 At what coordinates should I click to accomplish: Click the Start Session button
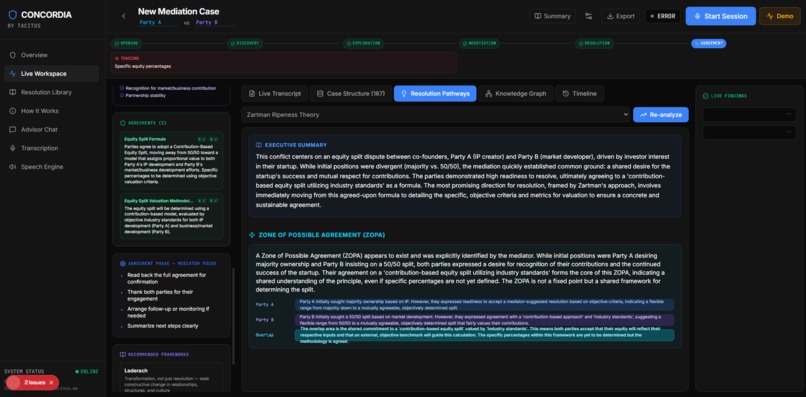pos(720,16)
